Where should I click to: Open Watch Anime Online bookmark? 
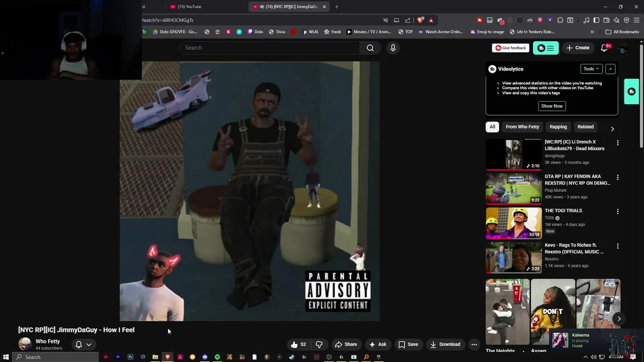pos(441,32)
